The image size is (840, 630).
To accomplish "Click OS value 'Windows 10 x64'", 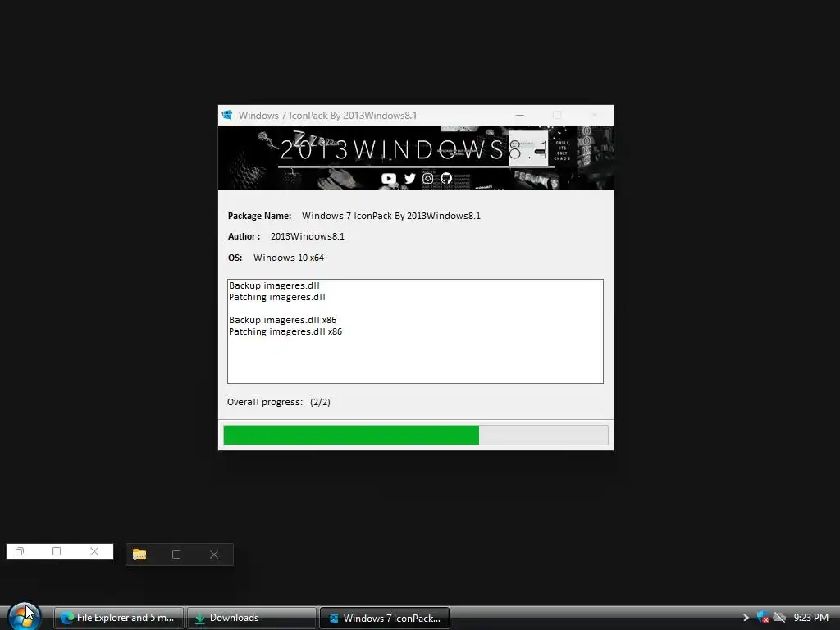I will coord(289,258).
